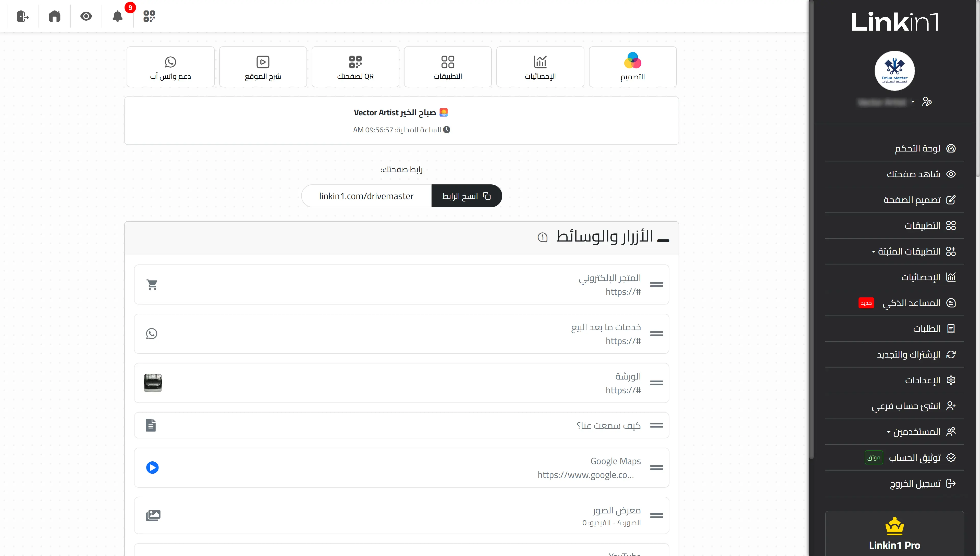Open account switcher dropdown under profile logo
This screenshot has height=556, width=980.
point(913,102)
